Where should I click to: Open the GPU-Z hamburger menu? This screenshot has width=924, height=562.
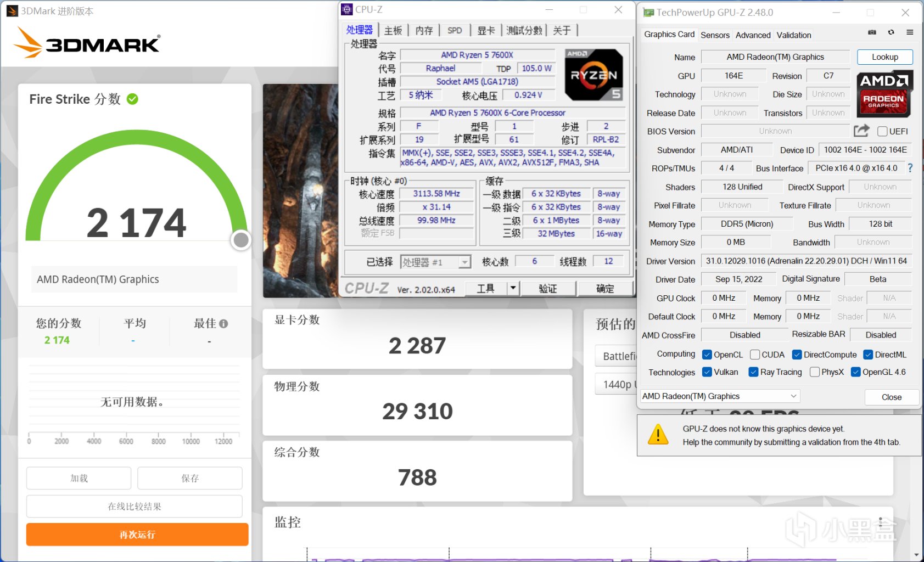(x=910, y=32)
